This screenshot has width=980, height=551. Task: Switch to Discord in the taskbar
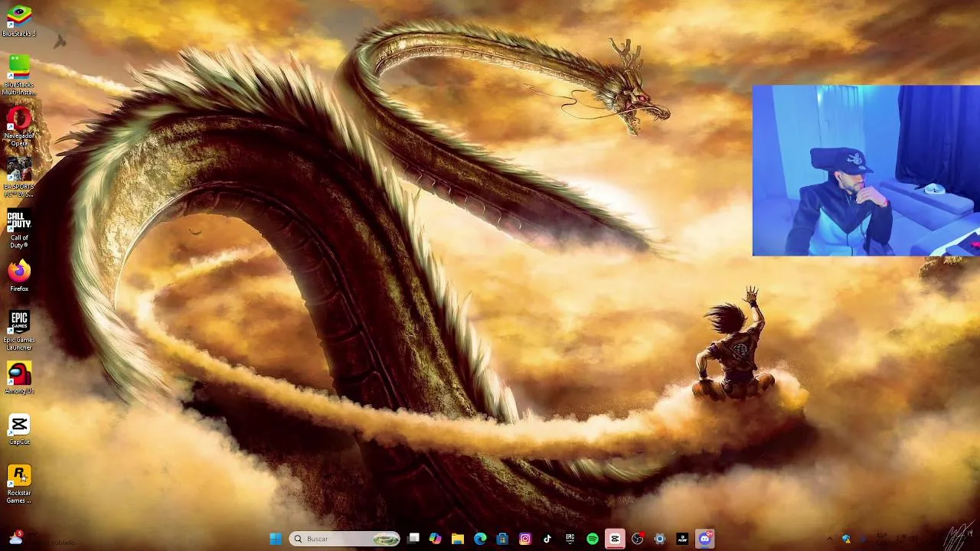click(x=704, y=539)
